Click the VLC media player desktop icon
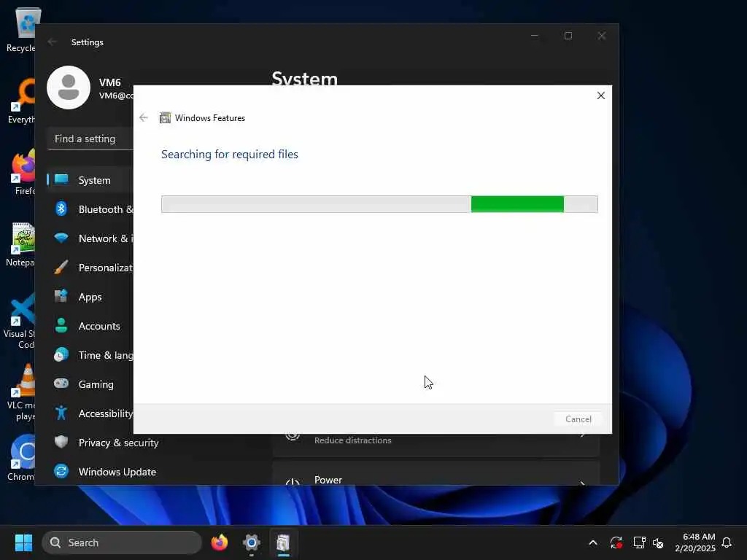Screen dimensions: 747x560 tap(21, 393)
